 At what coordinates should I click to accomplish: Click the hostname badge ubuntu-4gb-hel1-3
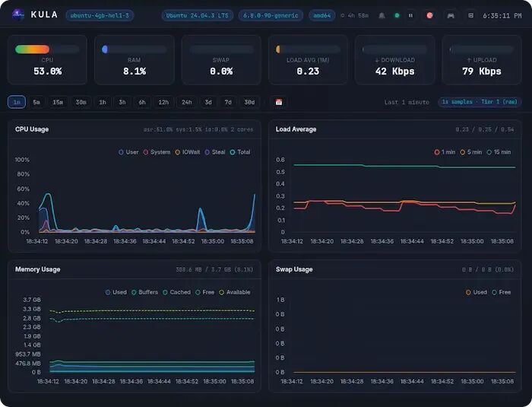click(100, 16)
